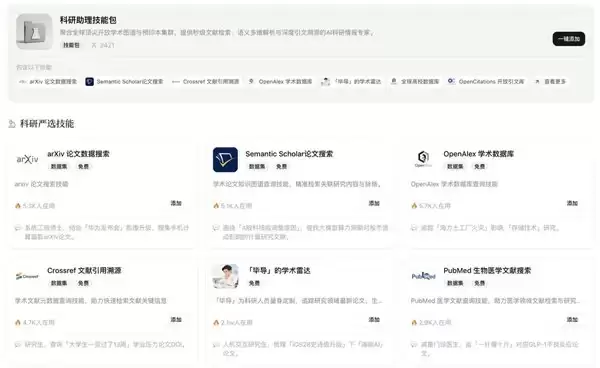The width and height of the screenshot is (600, 368).
Task: Click the flame icon on arXiv card usage count
Action: coord(18,206)
